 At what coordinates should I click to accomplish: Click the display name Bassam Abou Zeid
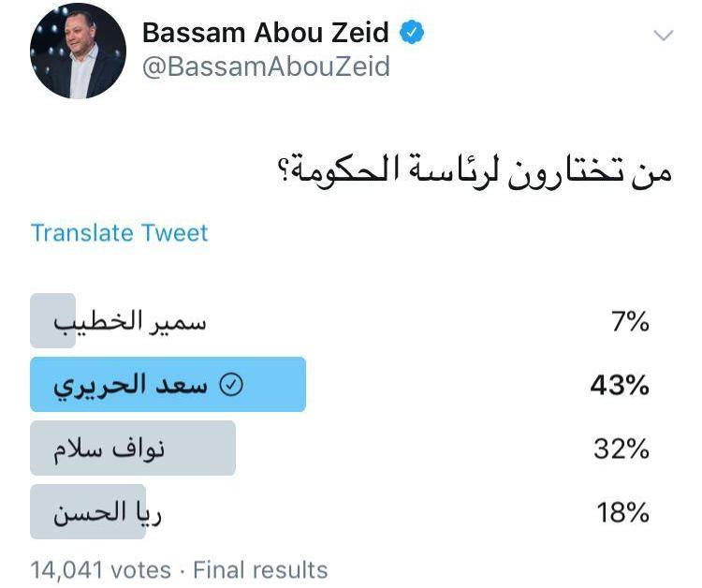click(266, 34)
